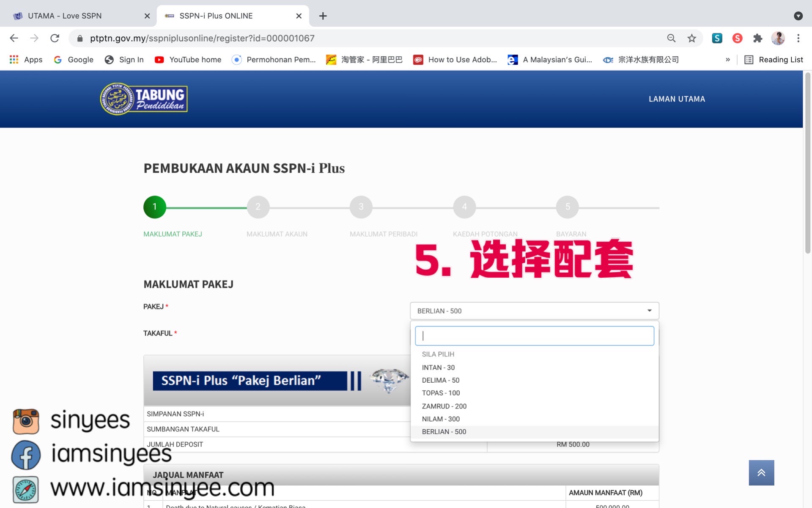Choose TOPAS - 100 package
The image size is (812, 508).
click(535, 393)
